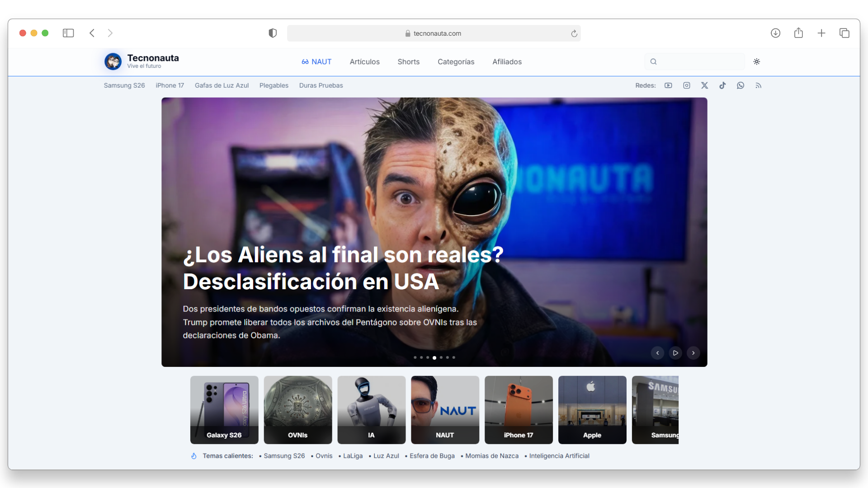The image size is (868, 488).
Task: Open the Samsung S26 quick link
Action: (x=124, y=85)
